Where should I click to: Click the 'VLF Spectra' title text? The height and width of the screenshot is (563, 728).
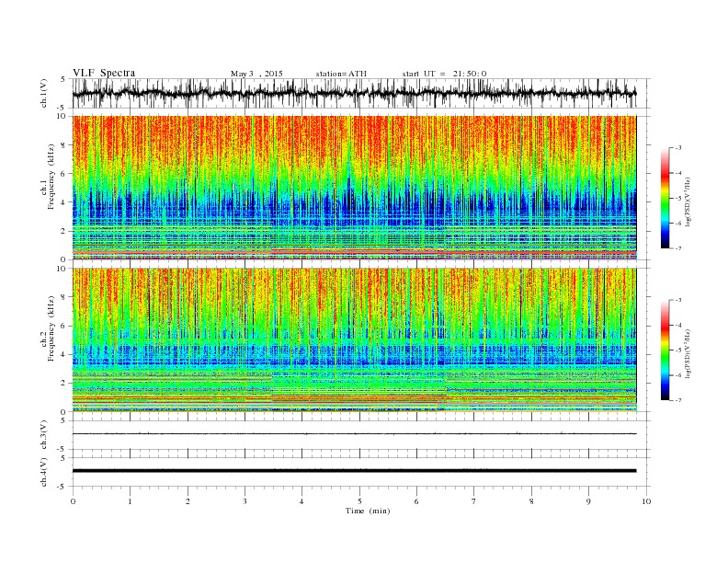click(104, 73)
